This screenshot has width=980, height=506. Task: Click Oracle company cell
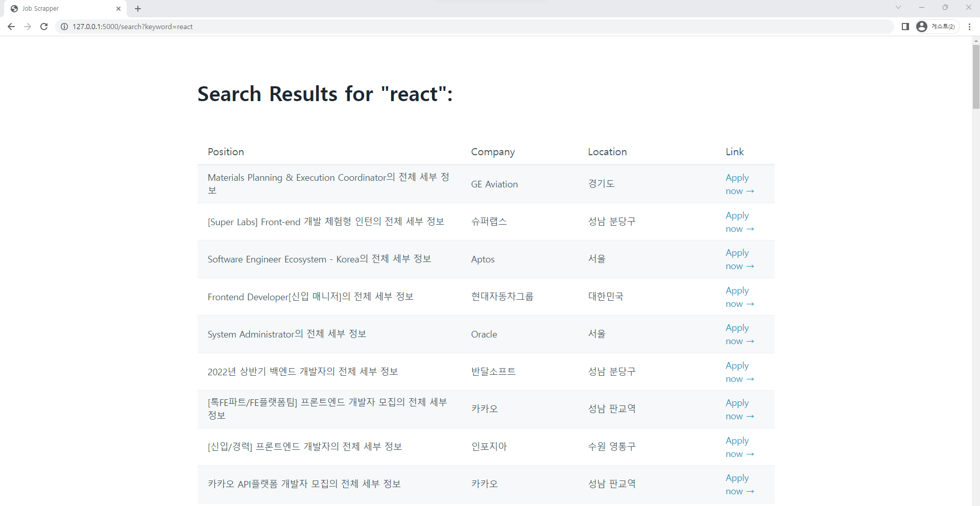tap(484, 334)
